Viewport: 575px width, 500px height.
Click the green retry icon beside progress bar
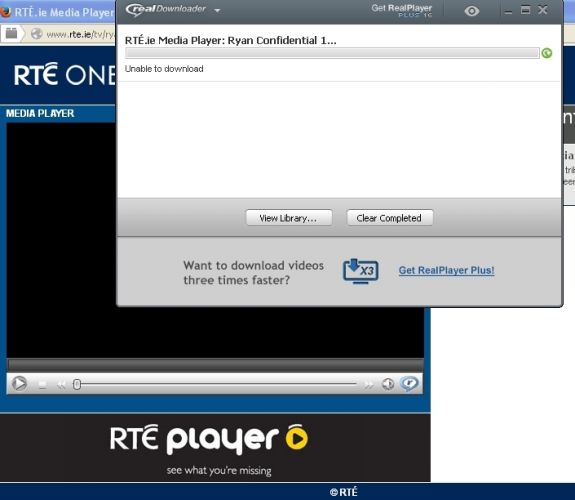click(546, 53)
